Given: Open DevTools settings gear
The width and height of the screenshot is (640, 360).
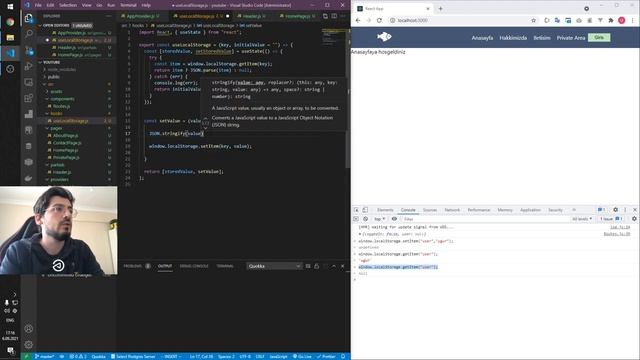Looking at the screenshot, I should point(616,210).
